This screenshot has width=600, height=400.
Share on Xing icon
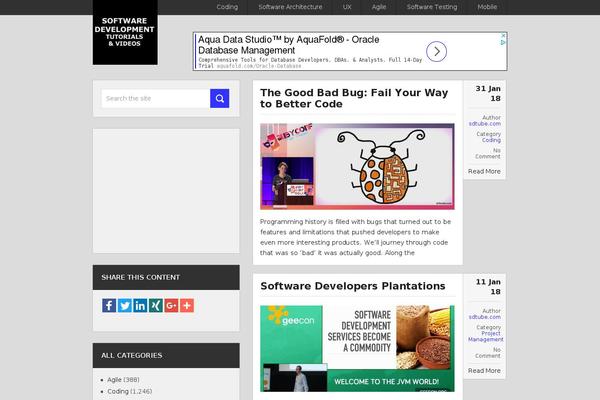156,305
